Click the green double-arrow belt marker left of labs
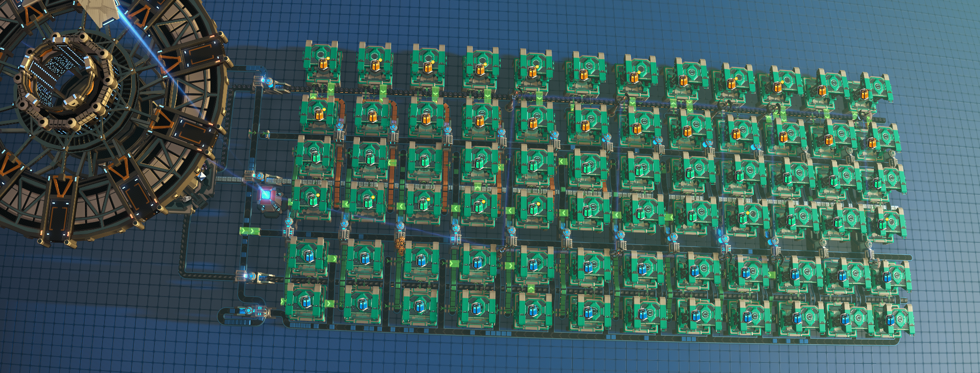Image resolution: width=980 pixels, height=373 pixels. click(249, 230)
